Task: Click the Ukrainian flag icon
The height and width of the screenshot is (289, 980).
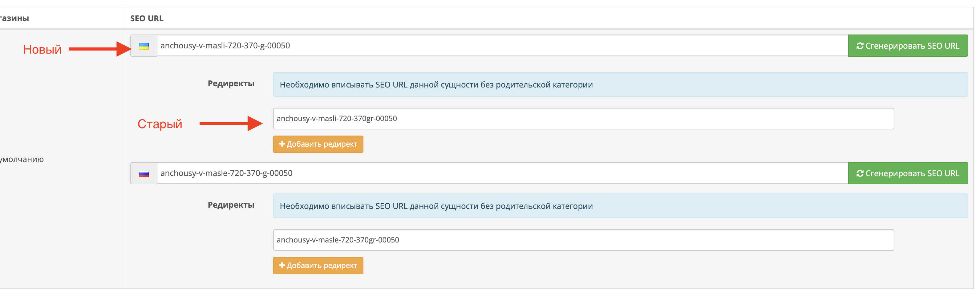Action: [x=144, y=46]
